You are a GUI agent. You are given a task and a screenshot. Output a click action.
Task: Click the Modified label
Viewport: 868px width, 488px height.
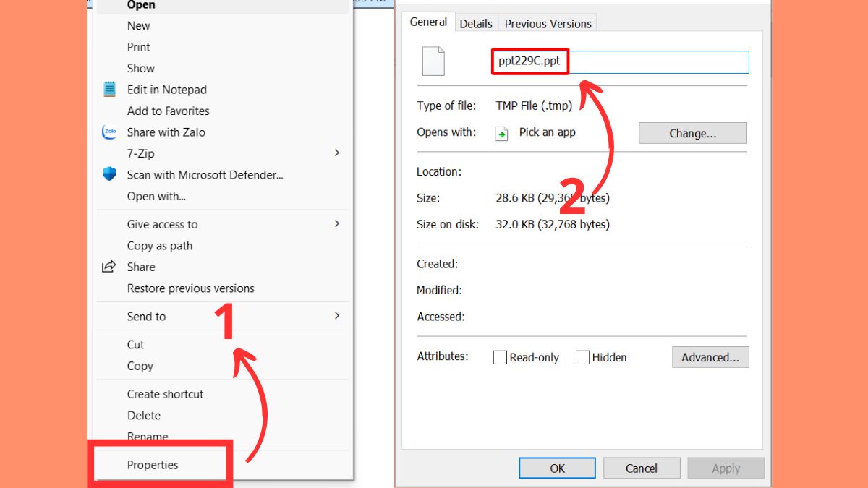pyautogui.click(x=439, y=290)
